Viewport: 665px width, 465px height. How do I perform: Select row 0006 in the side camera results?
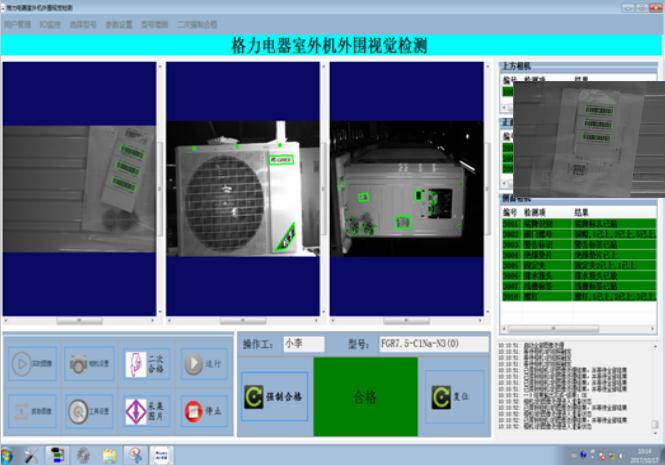pyautogui.click(x=579, y=275)
